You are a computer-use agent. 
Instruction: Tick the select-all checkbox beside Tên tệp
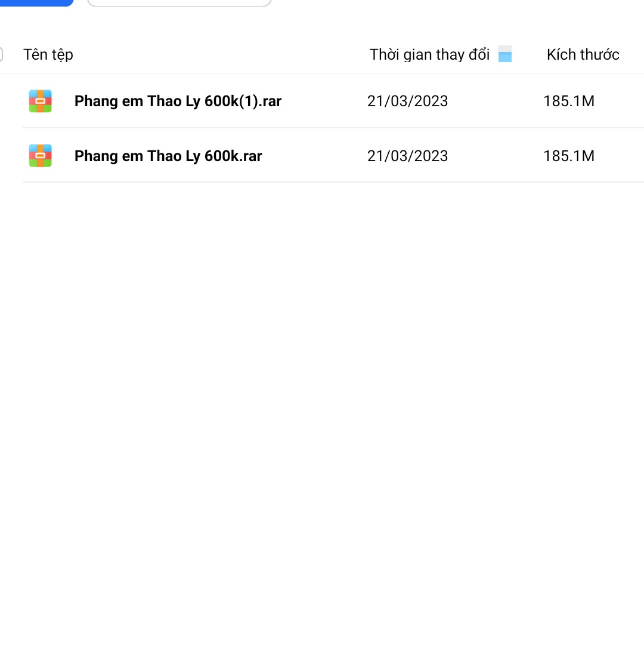point(1,54)
